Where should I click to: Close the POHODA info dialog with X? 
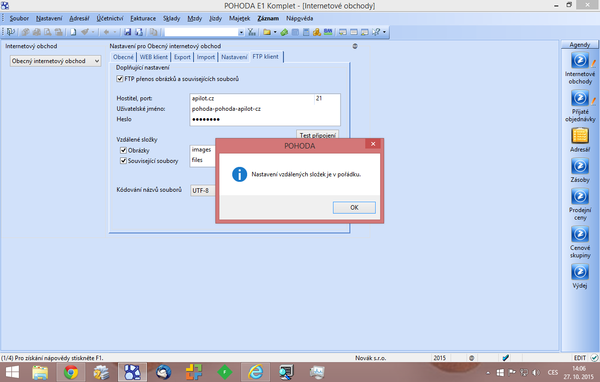point(373,144)
